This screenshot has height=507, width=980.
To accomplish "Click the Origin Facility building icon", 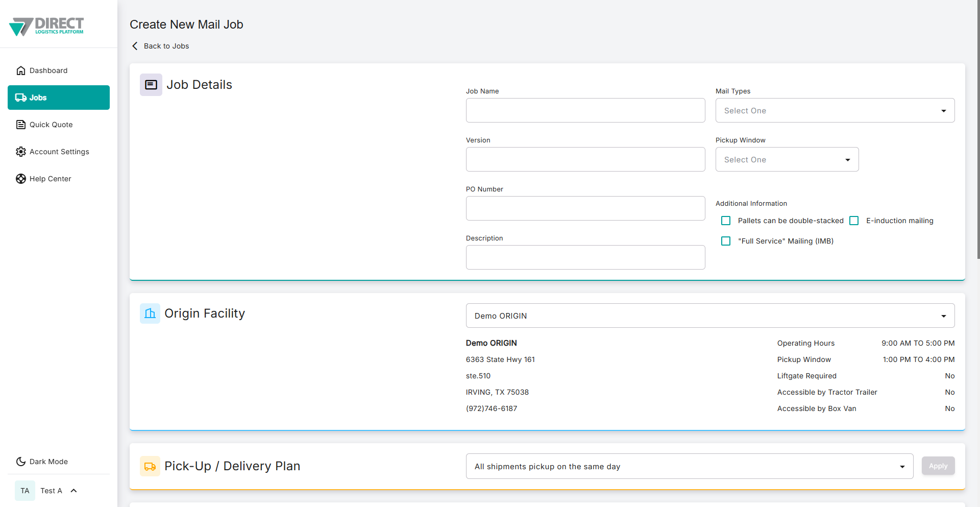I will (x=150, y=313).
